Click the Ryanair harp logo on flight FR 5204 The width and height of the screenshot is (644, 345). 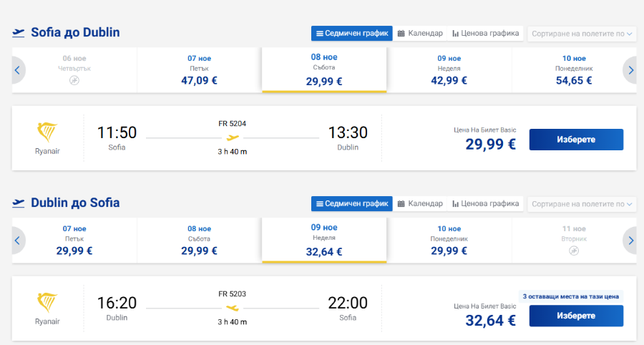point(47,132)
